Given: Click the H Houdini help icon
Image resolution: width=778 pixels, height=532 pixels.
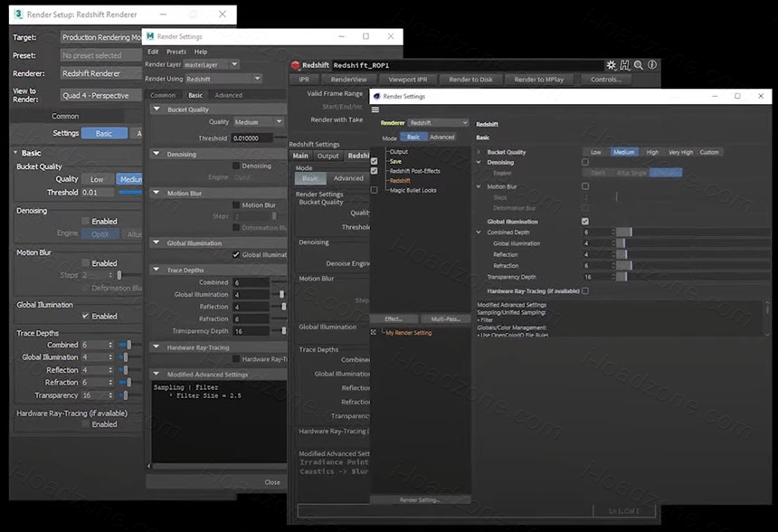Looking at the screenshot, I should (625, 65).
